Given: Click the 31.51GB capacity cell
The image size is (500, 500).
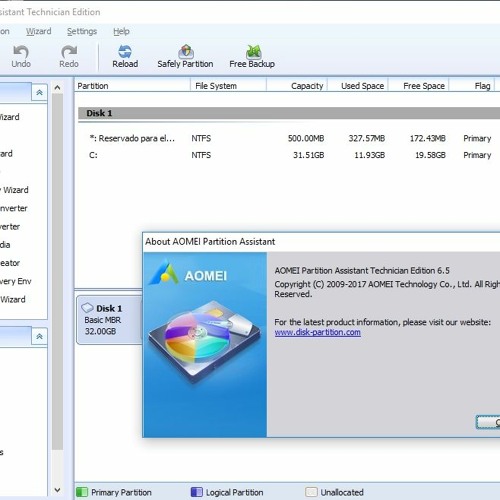Looking at the screenshot, I should [308, 155].
